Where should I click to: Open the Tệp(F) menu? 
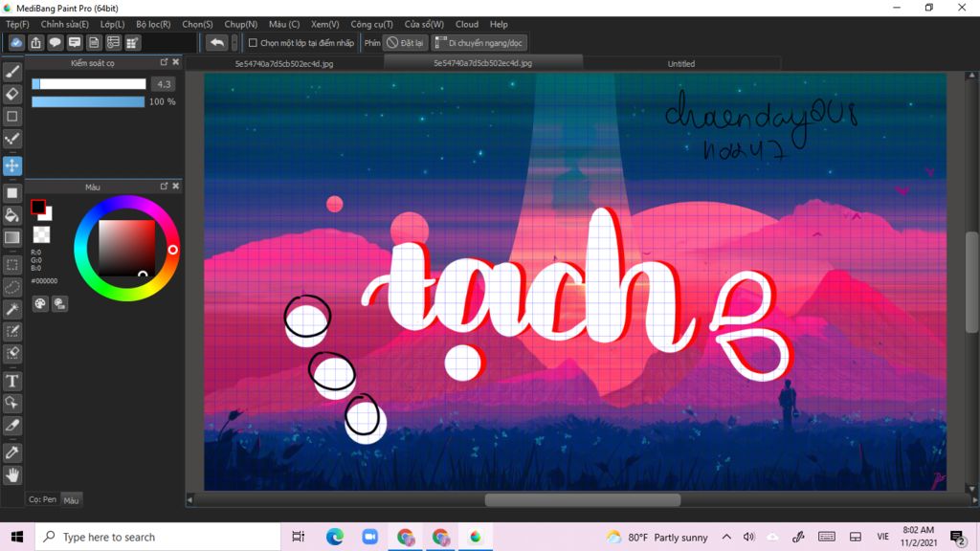coord(17,24)
